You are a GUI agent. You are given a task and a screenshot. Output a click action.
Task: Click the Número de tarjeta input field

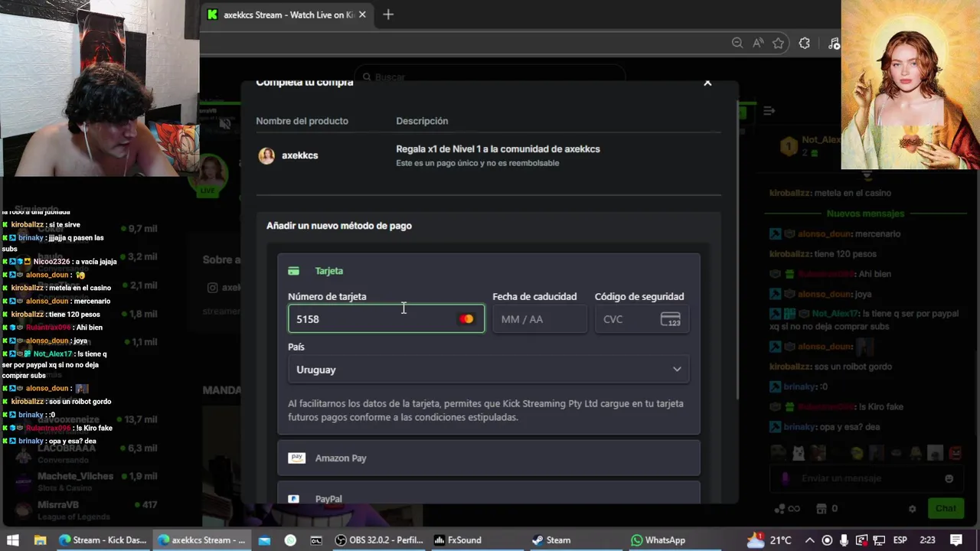coord(386,319)
